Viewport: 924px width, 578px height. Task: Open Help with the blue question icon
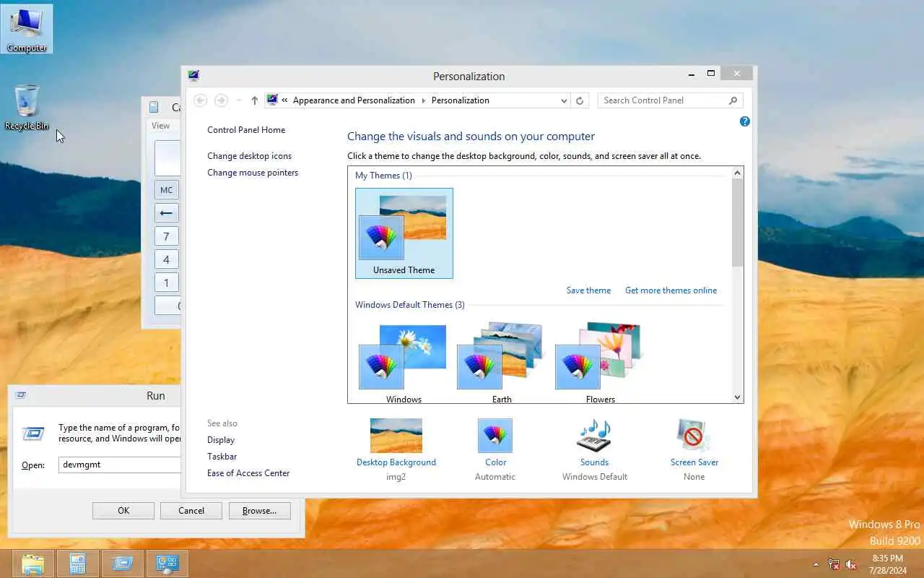coord(745,121)
